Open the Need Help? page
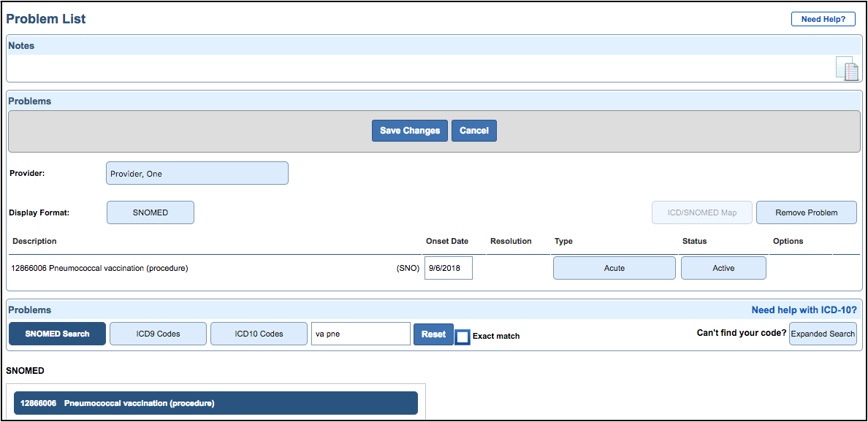 tap(823, 18)
